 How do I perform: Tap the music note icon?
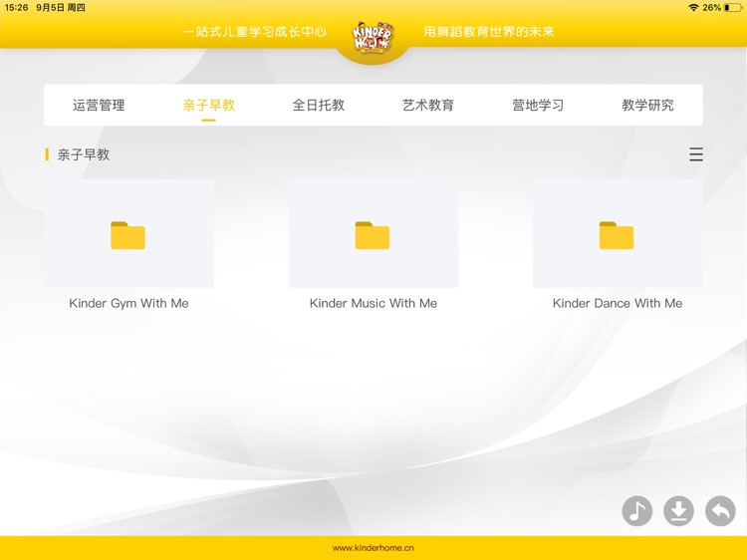click(x=637, y=511)
